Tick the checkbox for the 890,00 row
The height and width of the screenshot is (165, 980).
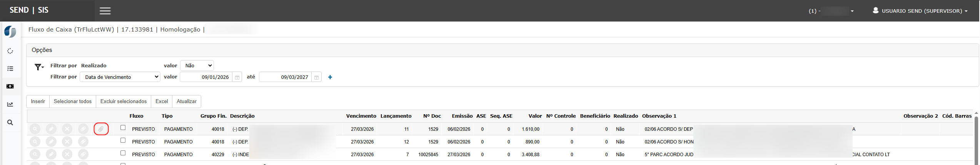123,140
